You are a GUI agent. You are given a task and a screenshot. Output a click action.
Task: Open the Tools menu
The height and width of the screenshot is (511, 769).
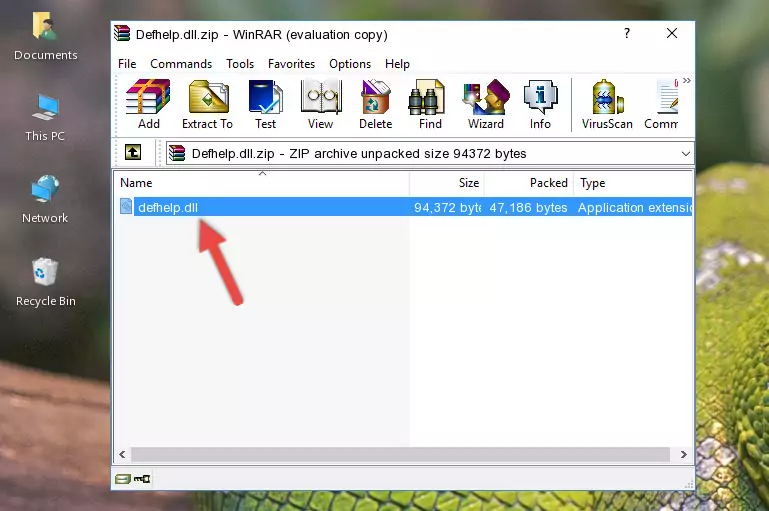click(x=240, y=64)
